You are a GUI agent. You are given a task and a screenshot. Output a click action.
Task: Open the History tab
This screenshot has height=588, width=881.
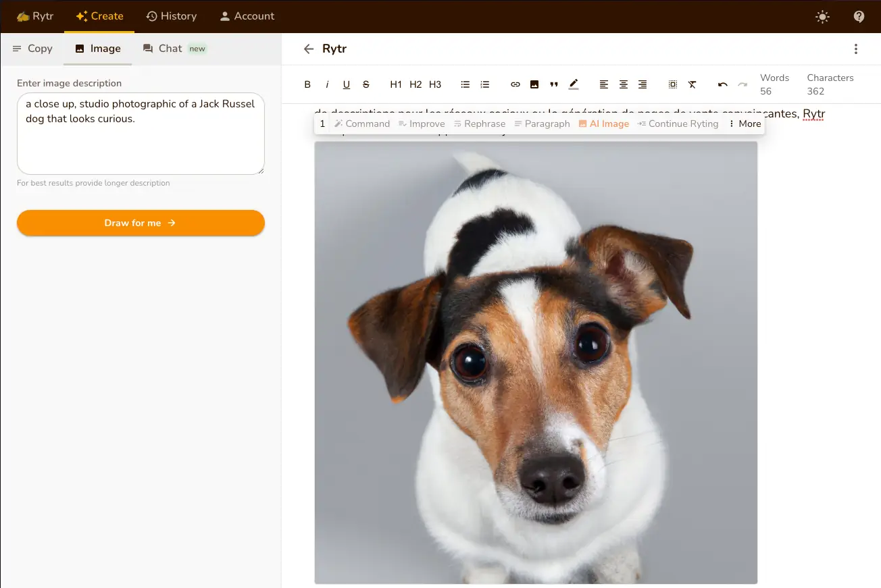coord(172,16)
